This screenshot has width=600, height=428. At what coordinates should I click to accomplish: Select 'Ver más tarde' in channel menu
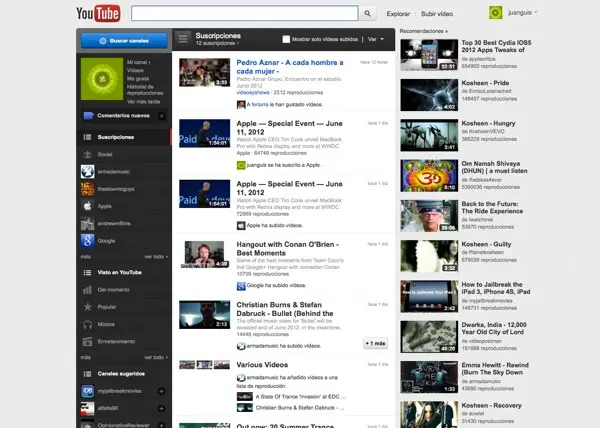tap(143, 102)
